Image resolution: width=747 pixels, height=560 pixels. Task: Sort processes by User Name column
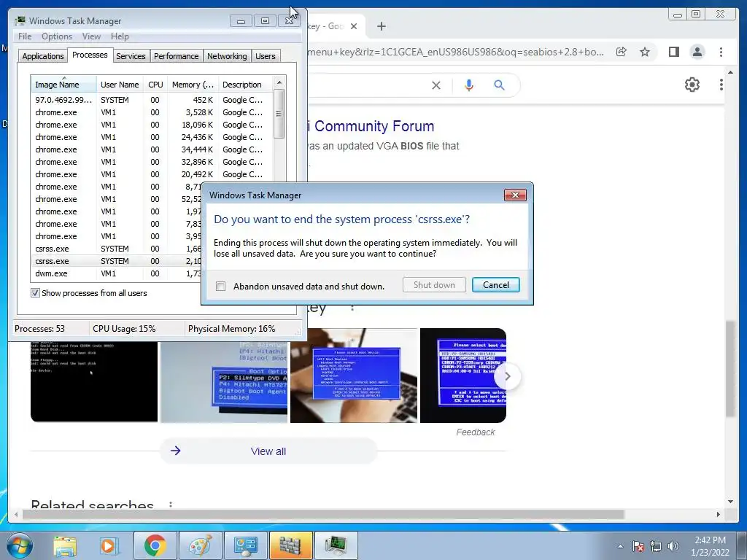(x=120, y=85)
